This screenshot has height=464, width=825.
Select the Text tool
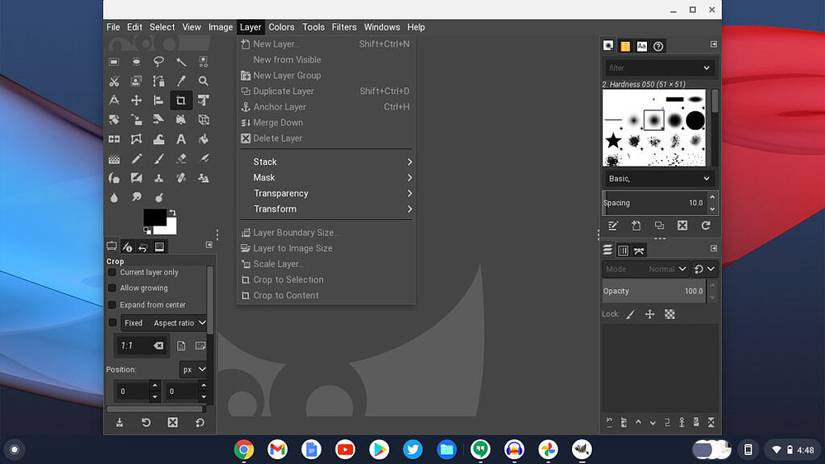[x=181, y=139]
